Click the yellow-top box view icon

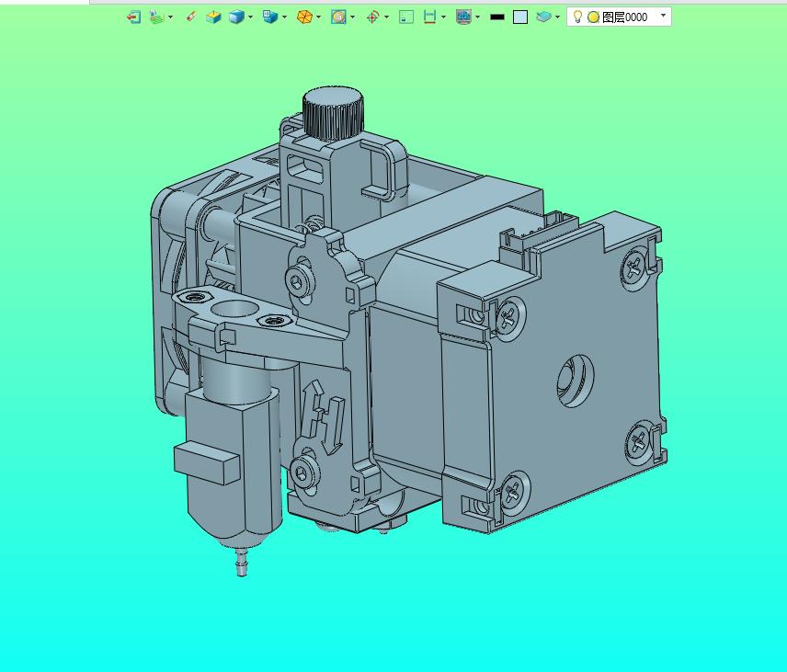[x=213, y=17]
